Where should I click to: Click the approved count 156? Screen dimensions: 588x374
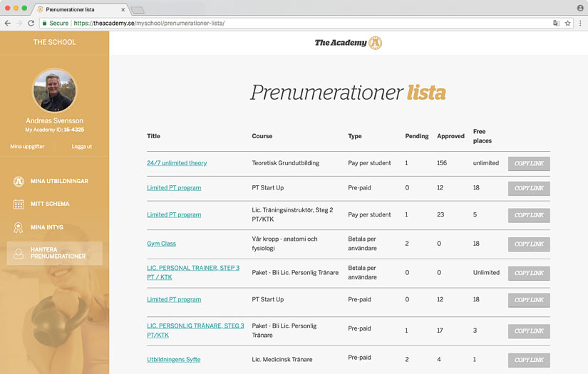[442, 163]
